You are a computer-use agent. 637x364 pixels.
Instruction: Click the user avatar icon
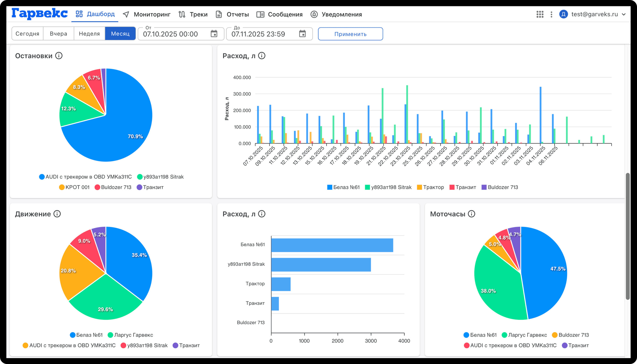pyautogui.click(x=563, y=14)
